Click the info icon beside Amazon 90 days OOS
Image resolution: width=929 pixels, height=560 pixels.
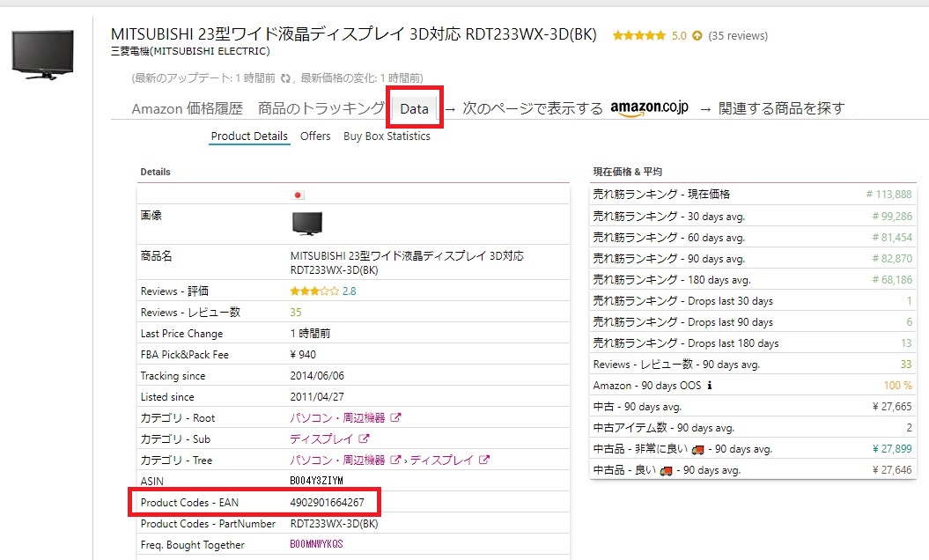pyautogui.click(x=710, y=385)
